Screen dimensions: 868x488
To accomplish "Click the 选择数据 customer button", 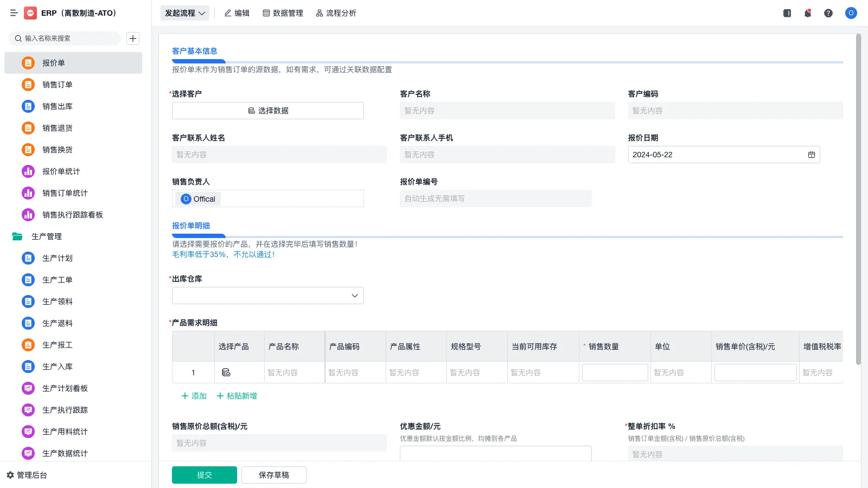I will [268, 111].
